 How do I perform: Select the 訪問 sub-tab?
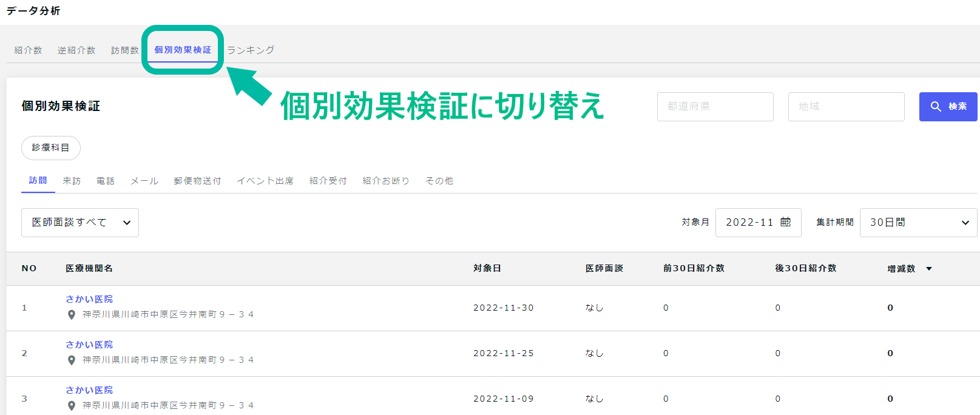click(38, 181)
